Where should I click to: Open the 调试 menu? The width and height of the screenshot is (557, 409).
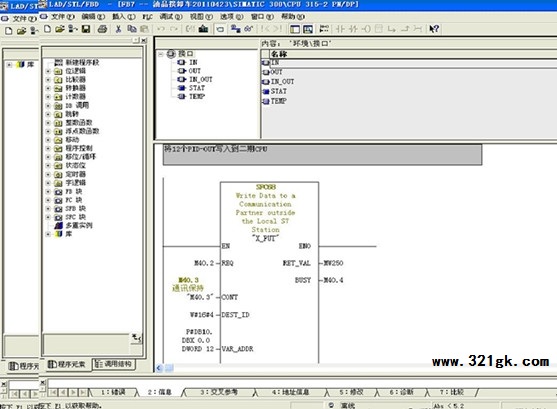coord(171,16)
